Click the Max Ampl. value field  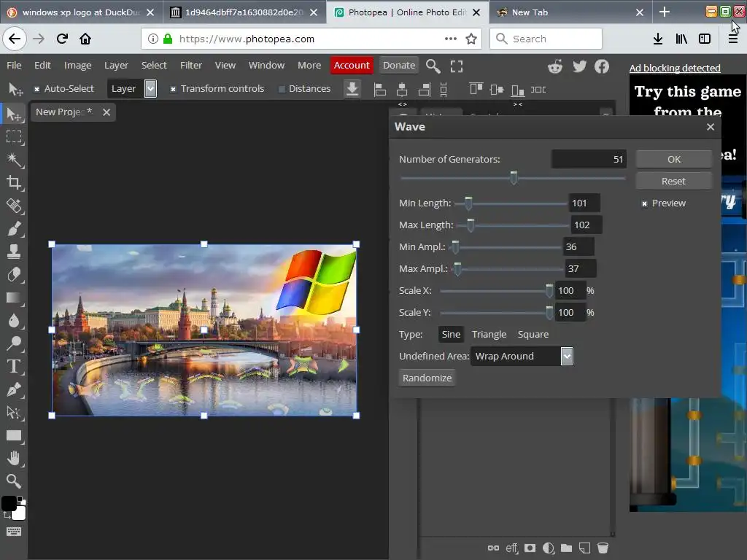click(580, 269)
